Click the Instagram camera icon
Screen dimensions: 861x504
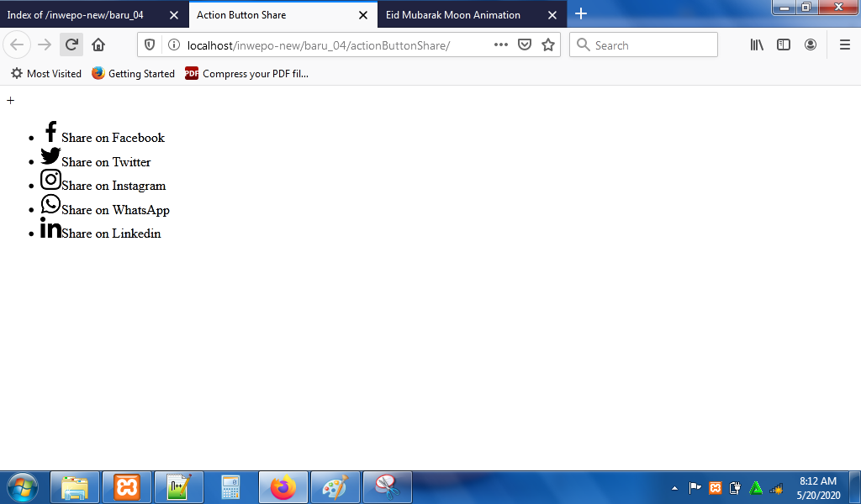point(50,180)
